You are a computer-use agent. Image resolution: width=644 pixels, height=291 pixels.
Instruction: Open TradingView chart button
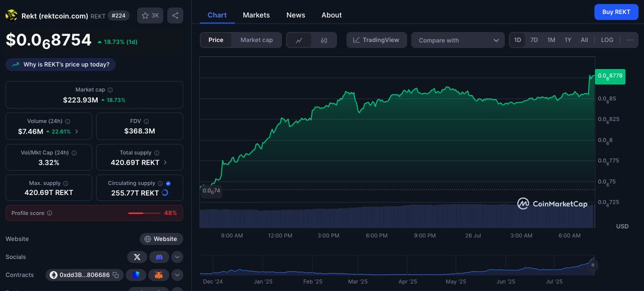click(x=376, y=40)
